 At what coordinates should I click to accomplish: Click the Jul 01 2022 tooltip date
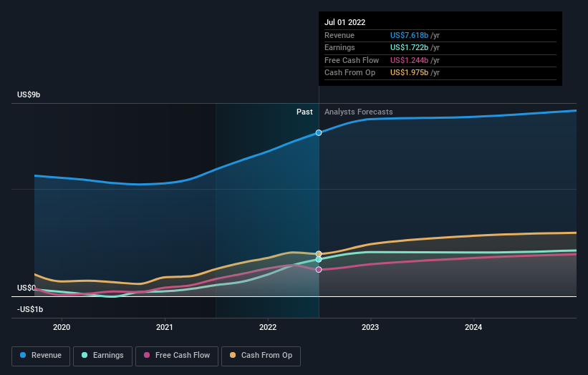click(344, 22)
